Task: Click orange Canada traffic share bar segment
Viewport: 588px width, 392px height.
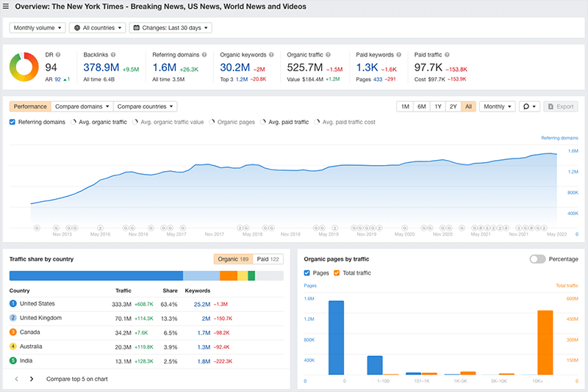Action: [x=229, y=275]
